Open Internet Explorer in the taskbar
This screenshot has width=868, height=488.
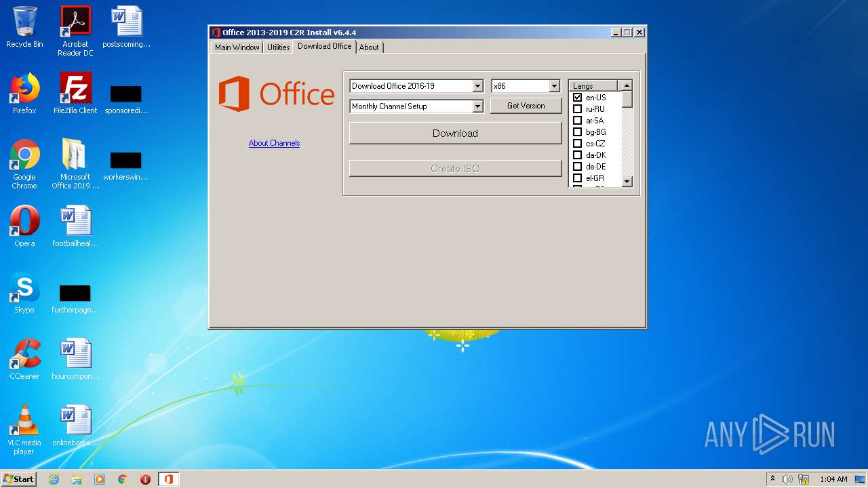(54, 479)
